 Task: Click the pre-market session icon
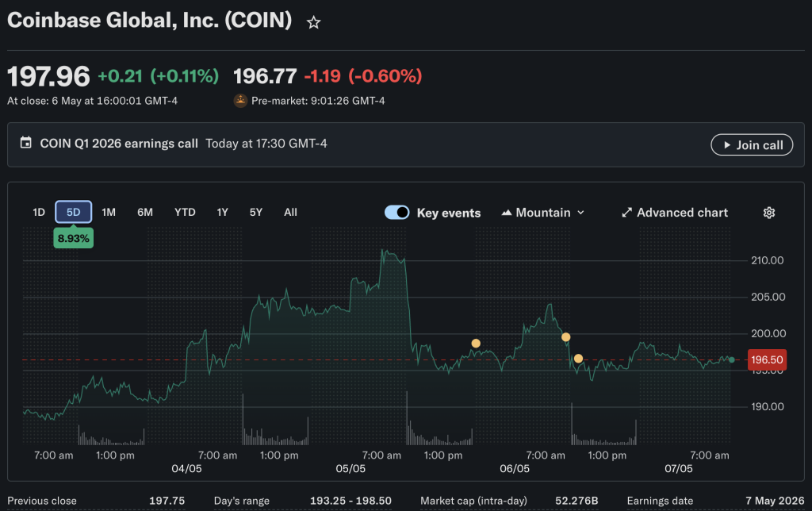pos(240,101)
